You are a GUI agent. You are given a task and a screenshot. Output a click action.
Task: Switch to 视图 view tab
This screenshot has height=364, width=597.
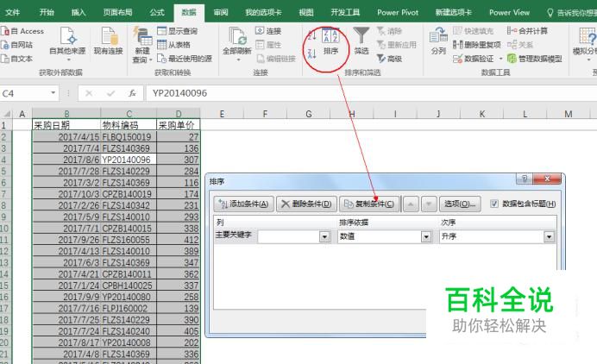pyautogui.click(x=306, y=12)
